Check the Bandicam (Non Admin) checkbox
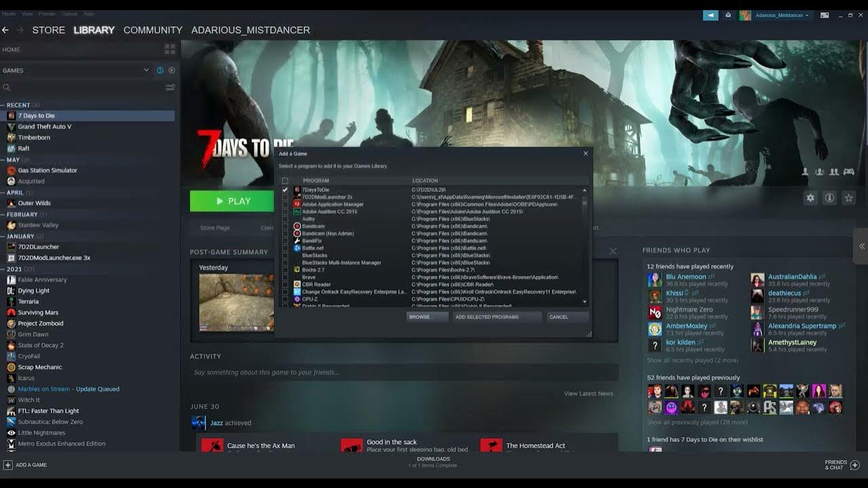 coord(285,234)
